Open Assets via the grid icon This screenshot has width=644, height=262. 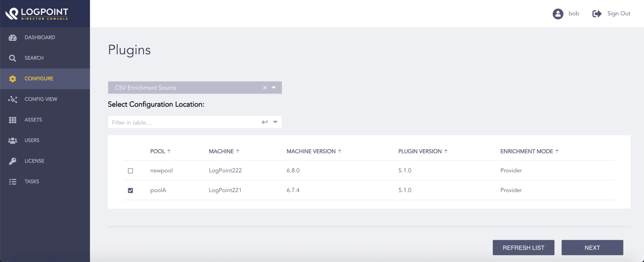click(x=13, y=119)
